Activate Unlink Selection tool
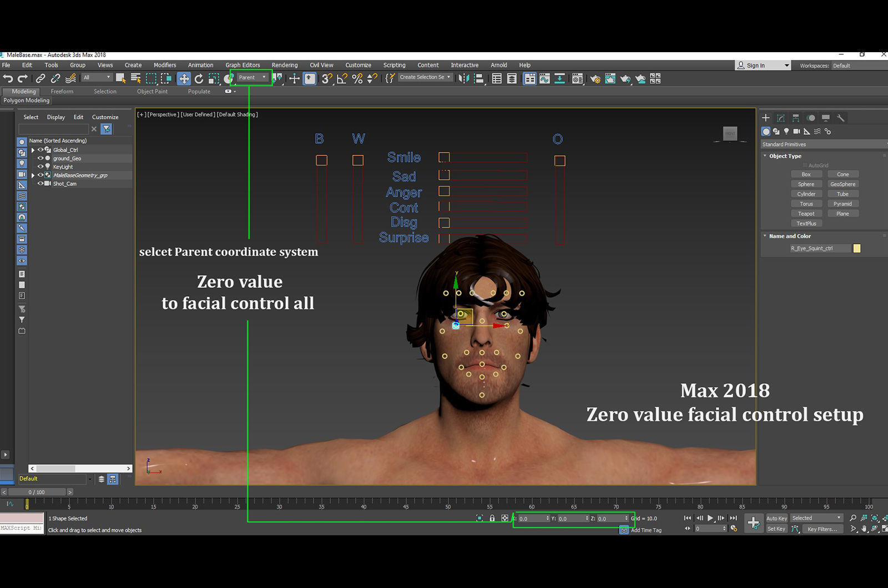Viewport: 888px width, 588px height. tap(56, 79)
